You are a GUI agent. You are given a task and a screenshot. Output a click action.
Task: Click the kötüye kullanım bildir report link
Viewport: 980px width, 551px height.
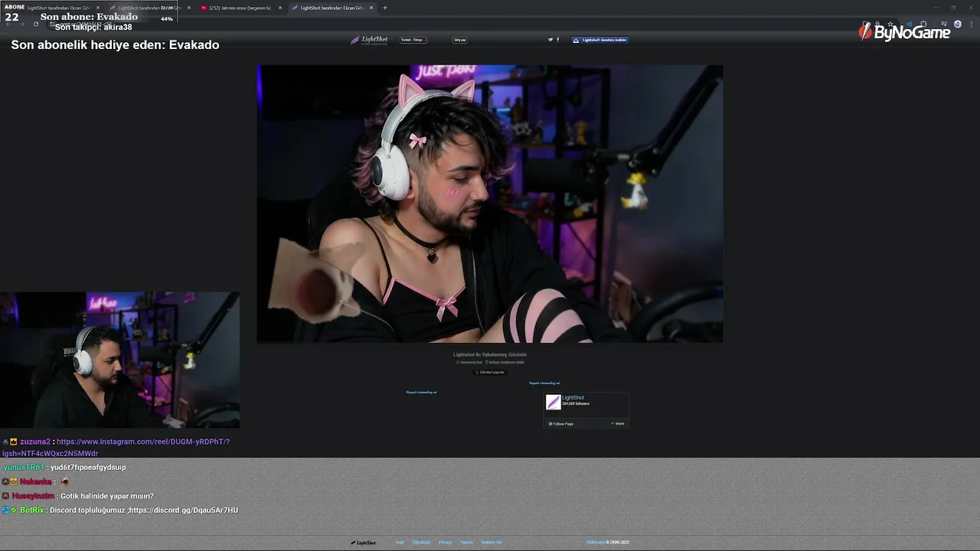[x=505, y=363]
